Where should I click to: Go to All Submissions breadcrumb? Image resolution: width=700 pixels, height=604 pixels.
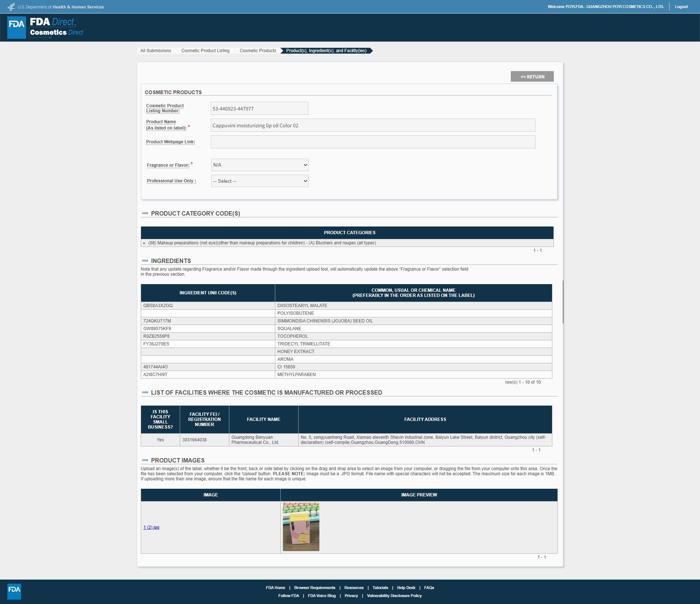point(156,51)
